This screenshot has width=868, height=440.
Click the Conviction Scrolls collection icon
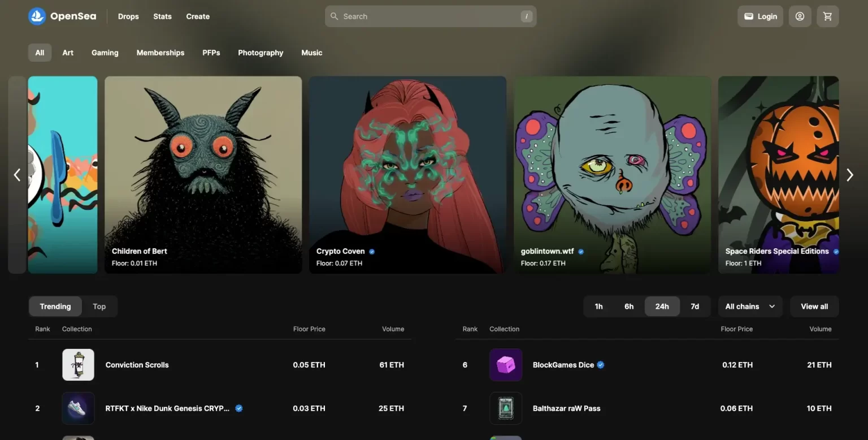point(78,365)
